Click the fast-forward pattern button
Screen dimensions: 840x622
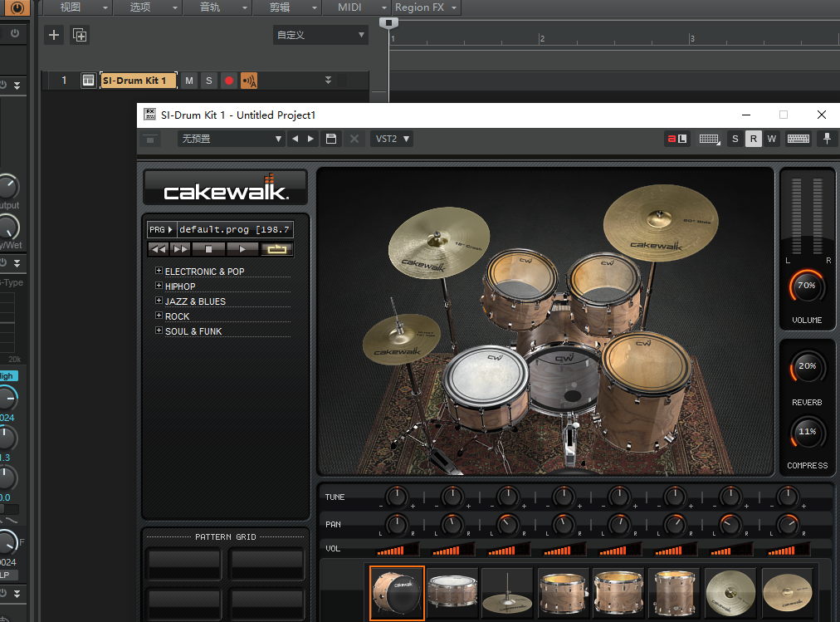[181, 249]
